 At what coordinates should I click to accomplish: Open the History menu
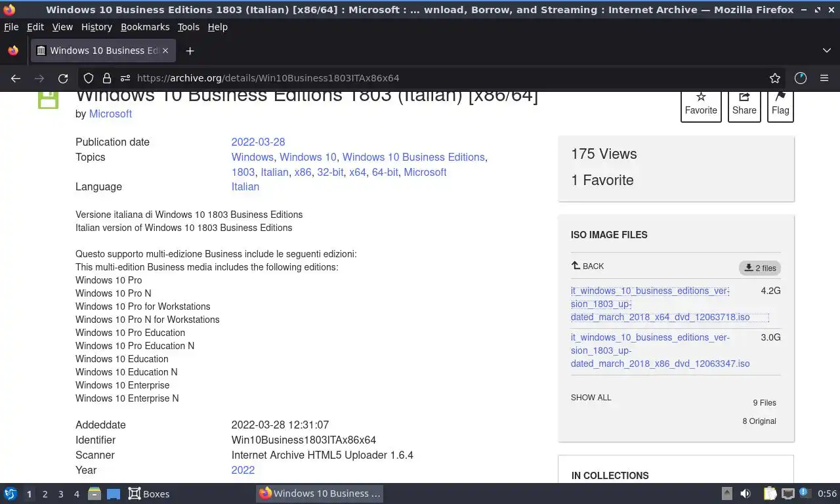tap(96, 27)
